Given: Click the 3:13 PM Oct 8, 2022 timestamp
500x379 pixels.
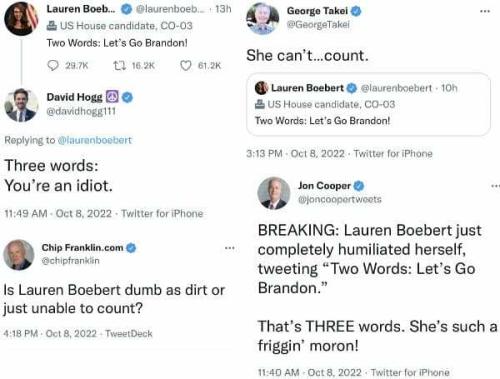Looking at the screenshot, I should (295, 154).
